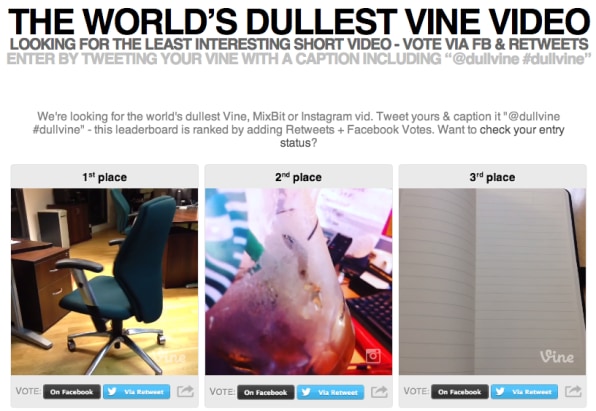The height and width of the screenshot is (411, 596).
Task: Vote Via Retweet for 3rd place video
Action: coord(525,392)
